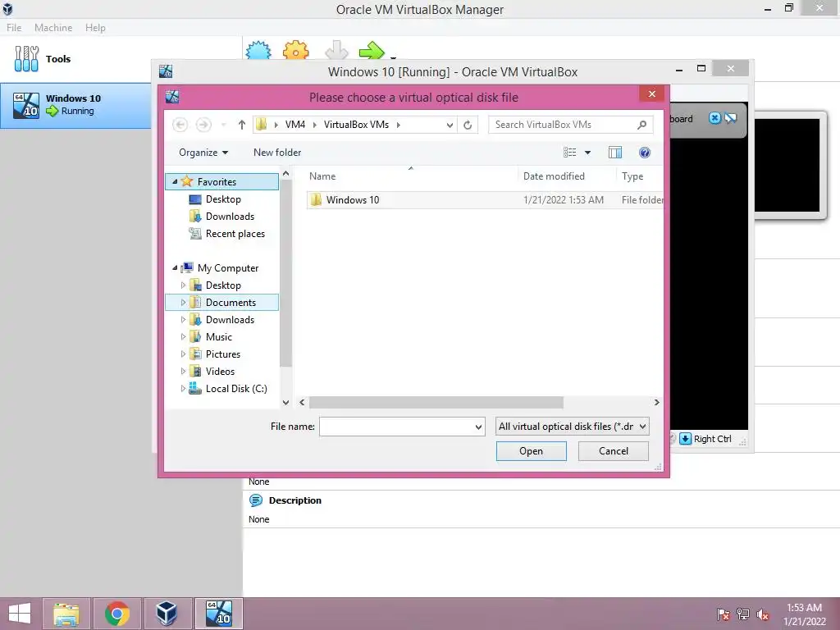Open the Organize dropdown

(203, 153)
